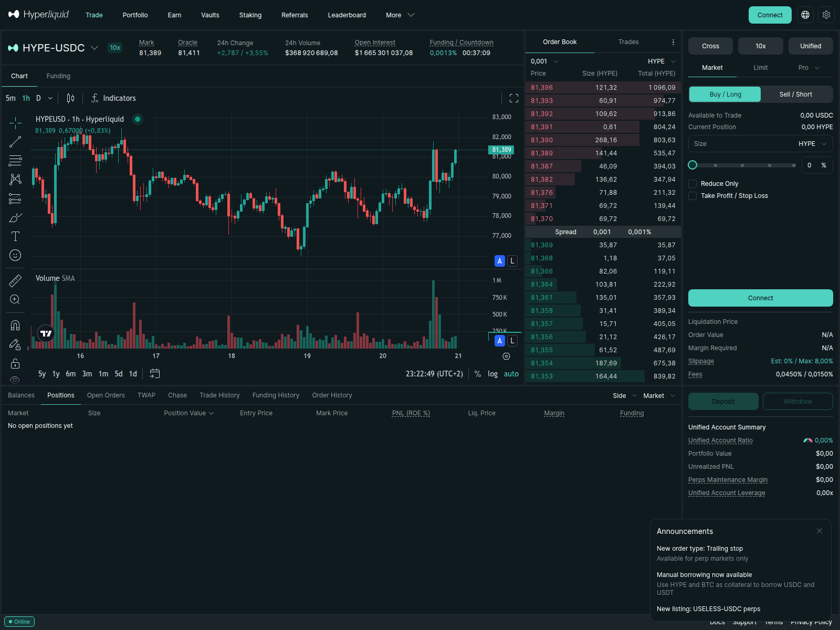Enable Take Profit / Stop Loss checkbox
840x630 pixels.
click(x=692, y=196)
